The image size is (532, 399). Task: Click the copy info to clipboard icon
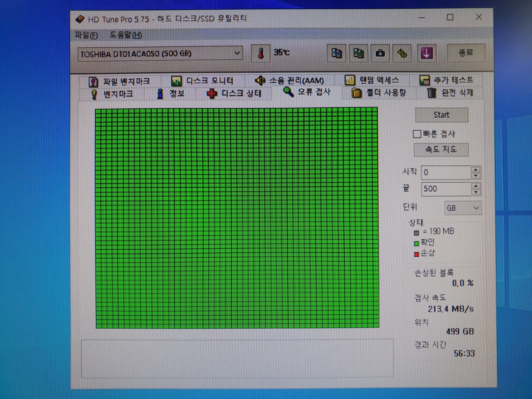point(336,53)
